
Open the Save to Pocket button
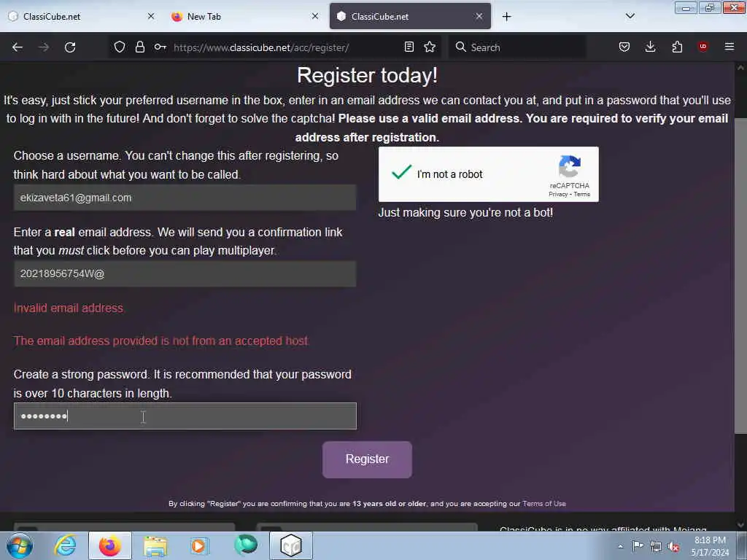click(624, 47)
